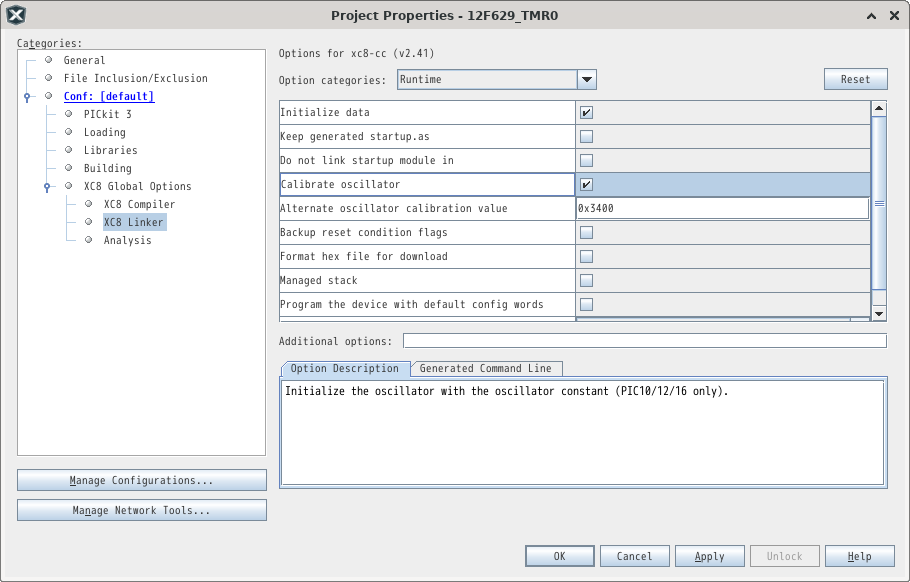Toggle the Initialize data checkbox

click(587, 113)
